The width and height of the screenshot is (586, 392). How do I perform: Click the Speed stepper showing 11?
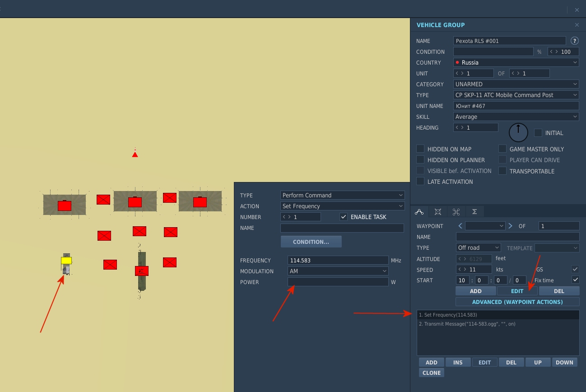pyautogui.click(x=474, y=270)
